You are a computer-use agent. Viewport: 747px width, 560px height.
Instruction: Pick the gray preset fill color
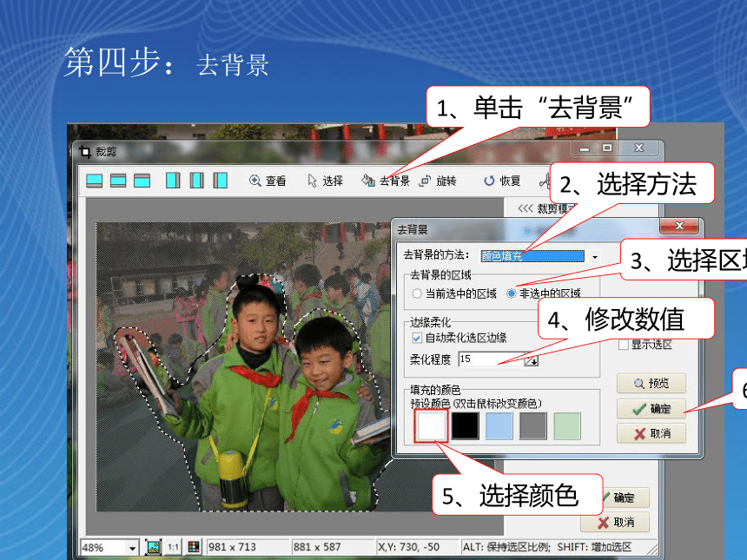(x=533, y=425)
